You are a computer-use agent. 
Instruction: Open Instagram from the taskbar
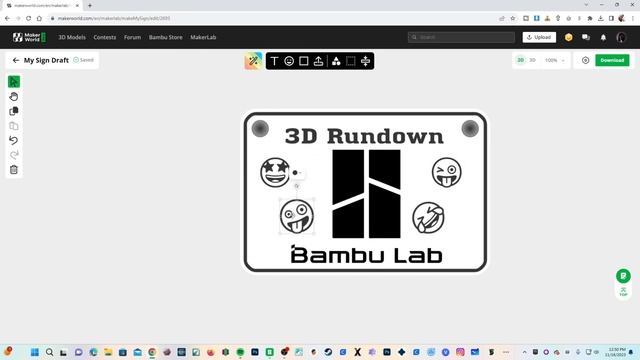pos(460,352)
